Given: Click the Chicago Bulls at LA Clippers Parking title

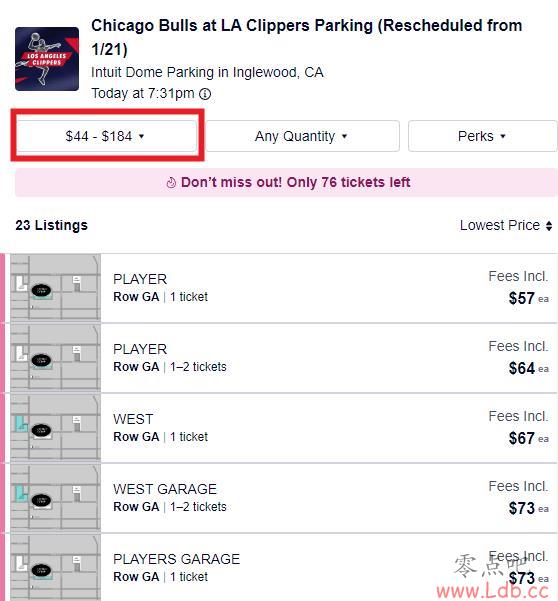Looking at the screenshot, I should click(x=307, y=37).
